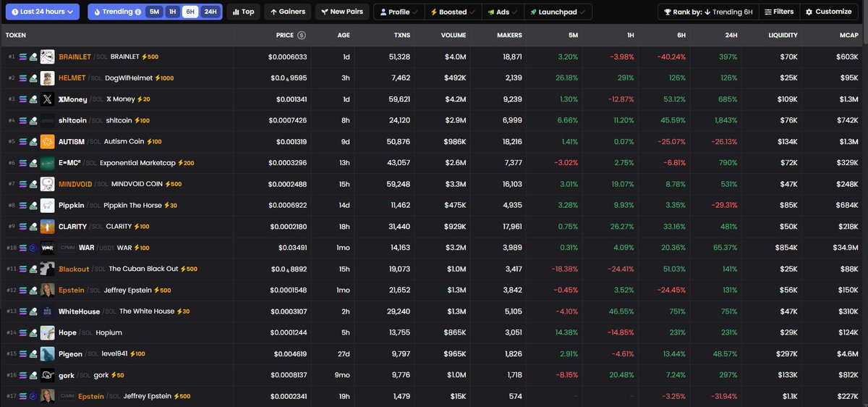This screenshot has height=407, width=868.
Task: Toggle the Ads filter
Action: click(501, 12)
